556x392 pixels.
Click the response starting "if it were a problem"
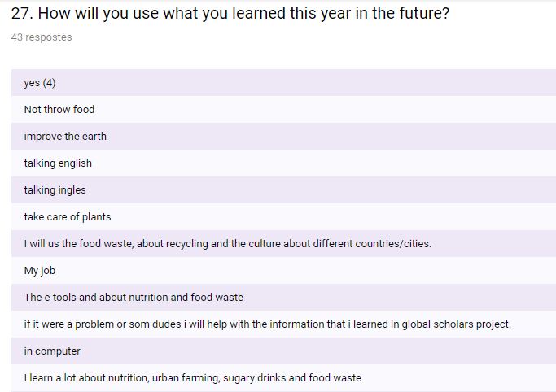[267, 324]
